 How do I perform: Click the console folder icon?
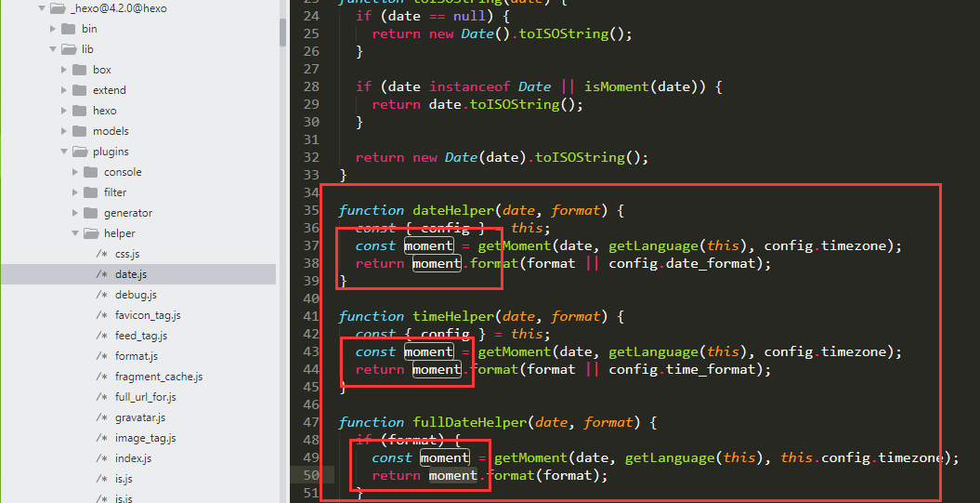(x=91, y=172)
